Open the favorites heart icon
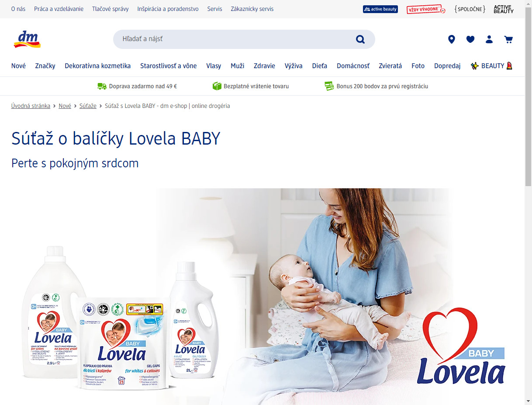This screenshot has height=405, width=532. click(470, 39)
